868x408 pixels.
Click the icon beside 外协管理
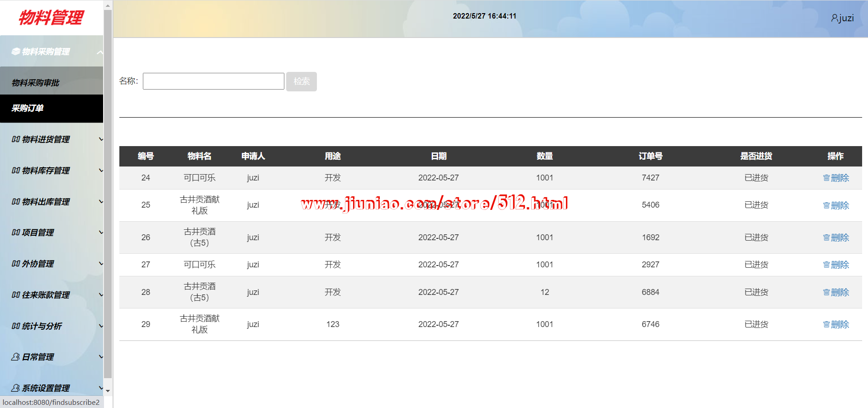click(16, 264)
